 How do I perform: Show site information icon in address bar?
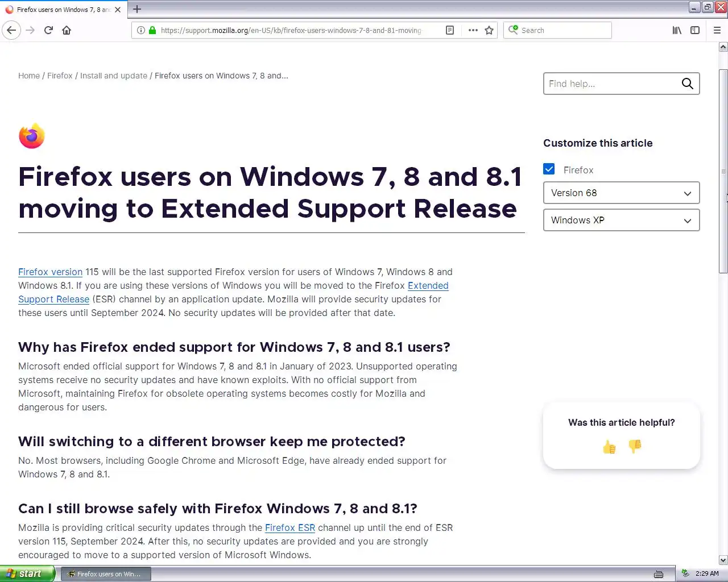point(141,30)
